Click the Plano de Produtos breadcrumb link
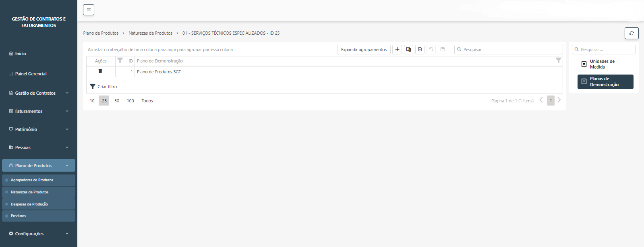The height and width of the screenshot is (247, 644). click(x=101, y=33)
